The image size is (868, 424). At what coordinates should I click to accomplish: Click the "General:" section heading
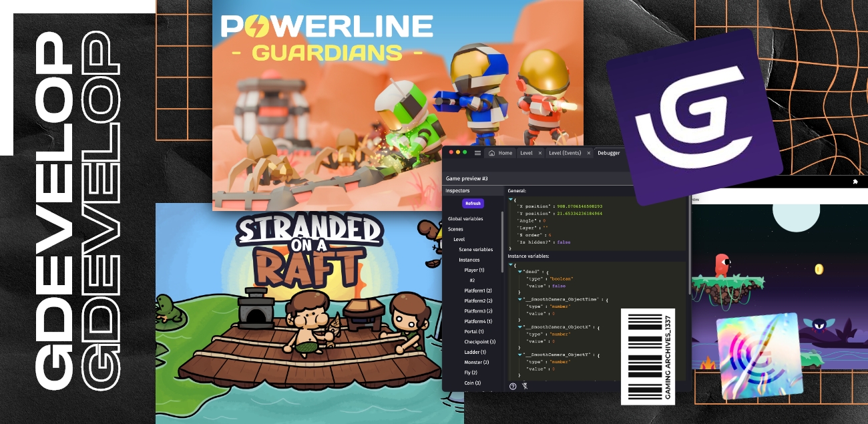518,190
